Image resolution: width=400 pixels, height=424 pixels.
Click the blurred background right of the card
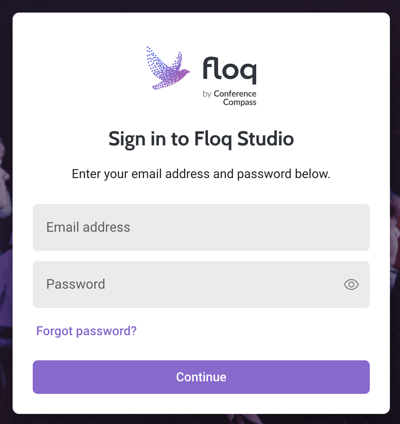(395, 213)
